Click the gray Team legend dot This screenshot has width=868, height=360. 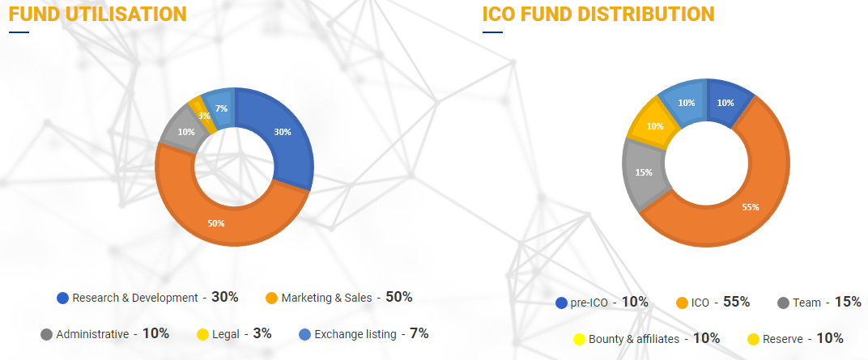click(x=782, y=303)
